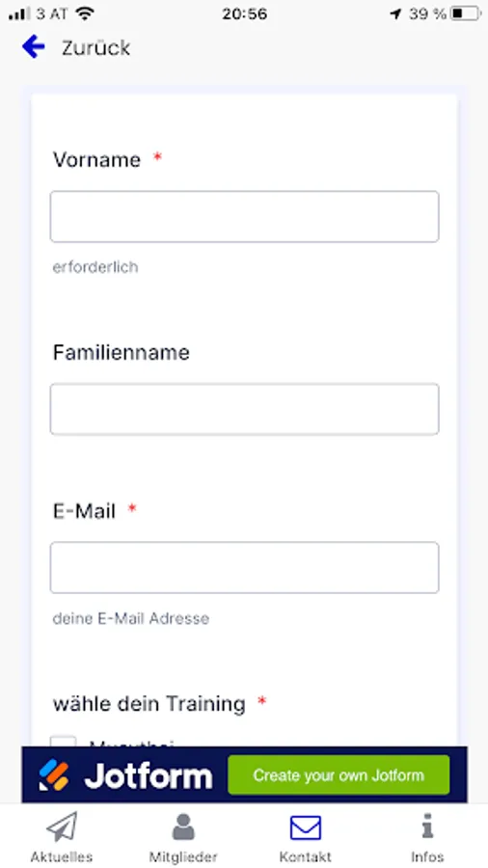Click the Aktuelles tab label
Viewport: 488px width, 868px height.
coord(62,856)
